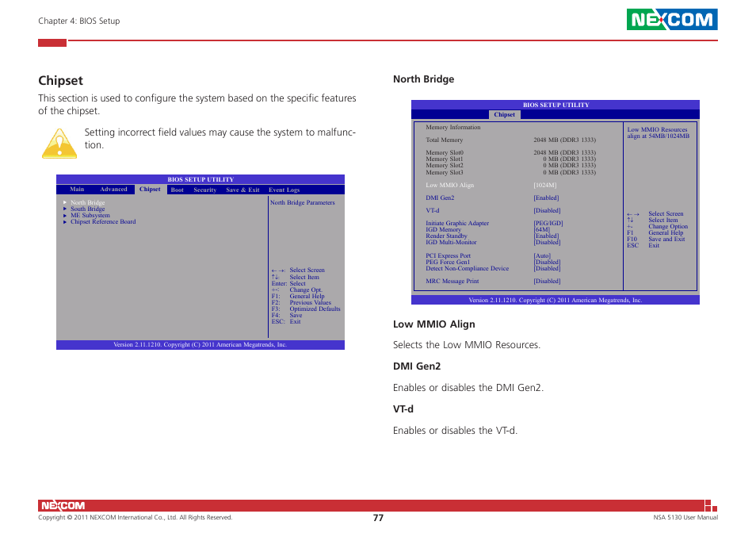Change IGD Memory [64M] value

pos(542,229)
